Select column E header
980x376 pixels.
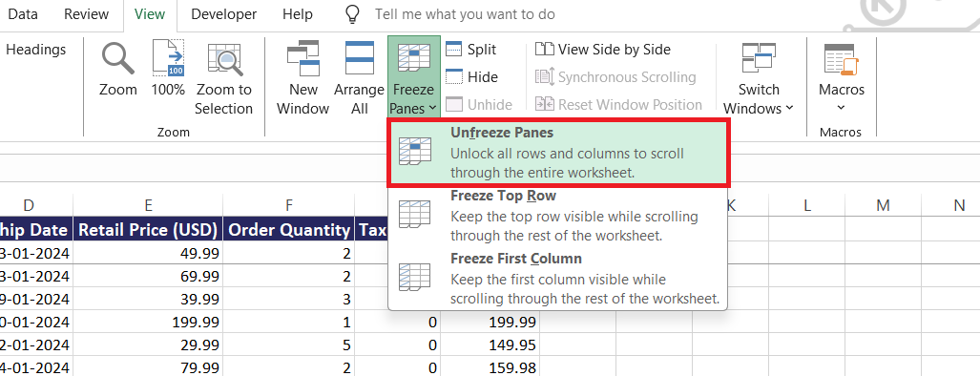[x=148, y=205]
